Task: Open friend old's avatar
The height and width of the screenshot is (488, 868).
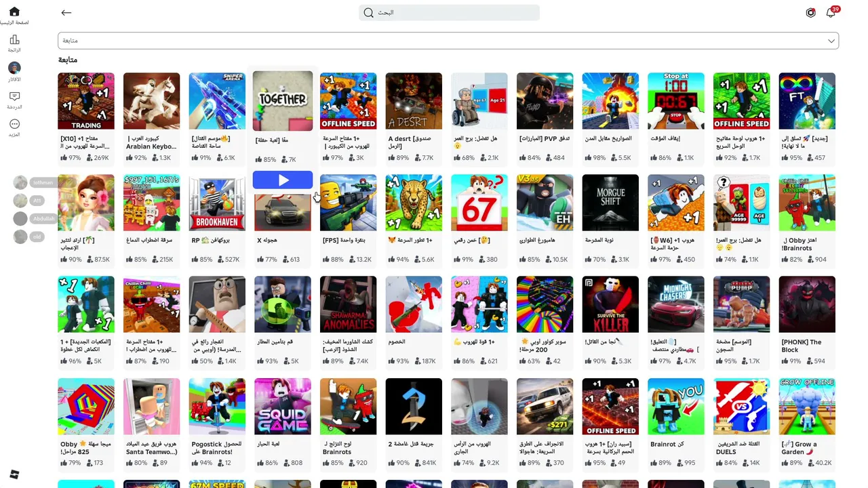Action: click(x=20, y=237)
